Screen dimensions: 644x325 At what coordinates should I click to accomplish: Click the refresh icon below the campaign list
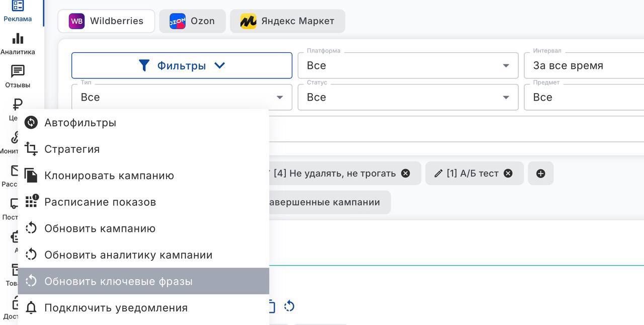(x=289, y=306)
